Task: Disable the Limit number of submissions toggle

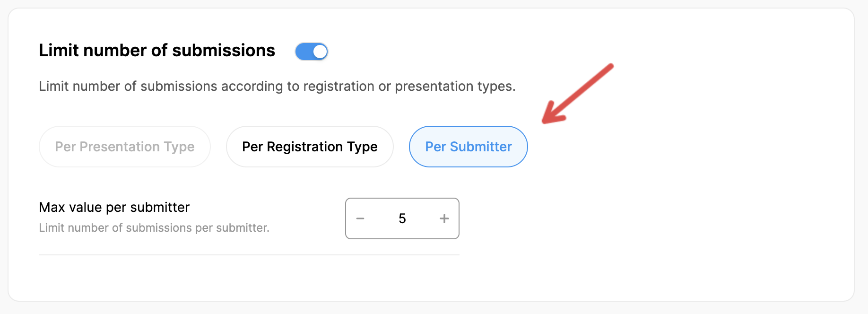Action: click(x=312, y=52)
